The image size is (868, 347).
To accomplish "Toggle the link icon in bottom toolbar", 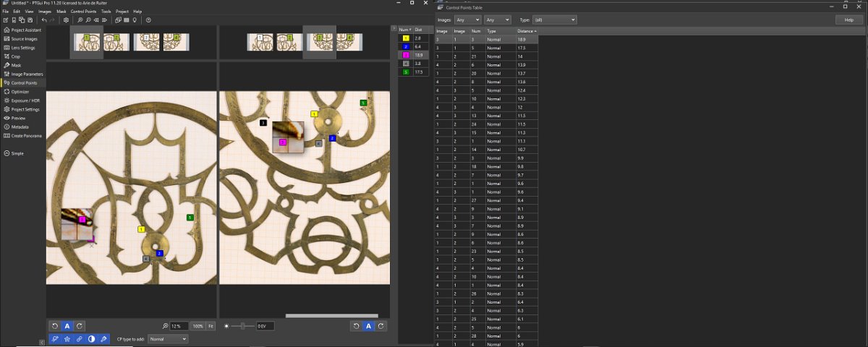I will click(80, 339).
